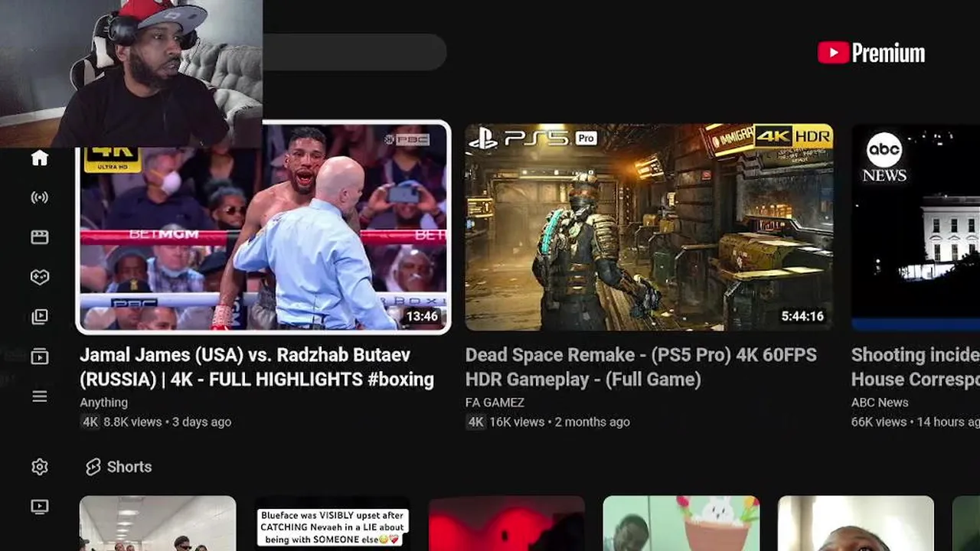
Task: Open the Blueface caption Short
Action: point(332,523)
